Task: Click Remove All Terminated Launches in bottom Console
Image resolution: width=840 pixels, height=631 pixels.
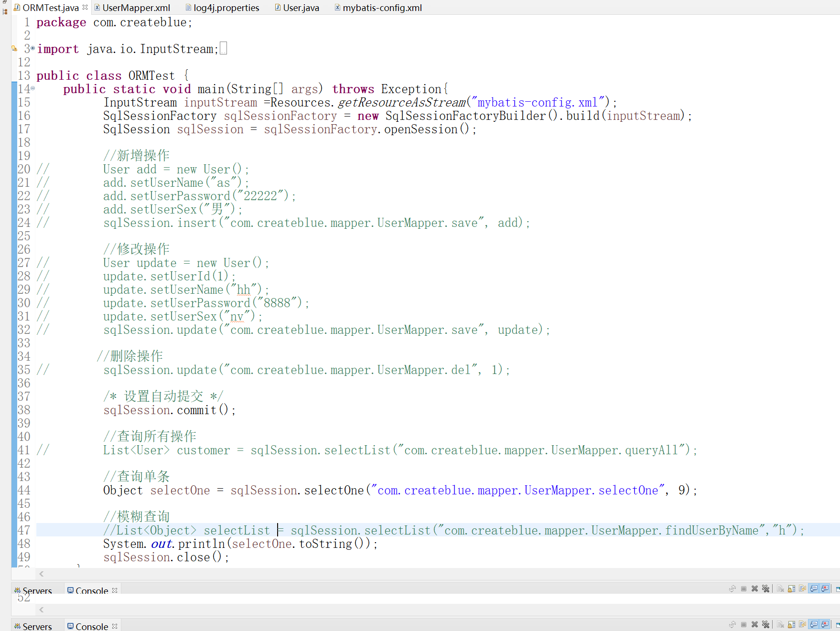Action: (765, 624)
